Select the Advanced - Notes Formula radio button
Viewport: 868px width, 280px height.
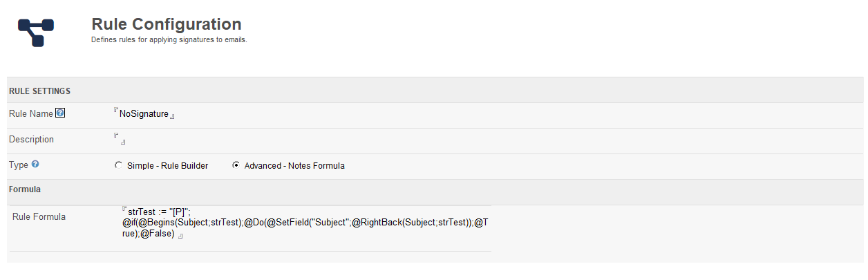click(236, 165)
